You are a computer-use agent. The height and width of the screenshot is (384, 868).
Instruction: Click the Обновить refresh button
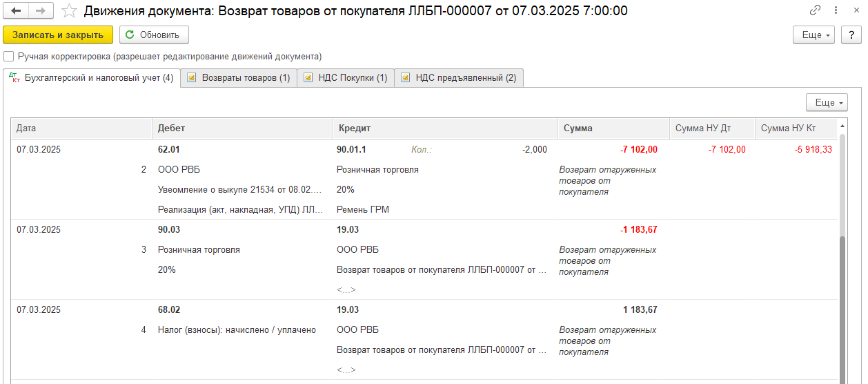[154, 35]
